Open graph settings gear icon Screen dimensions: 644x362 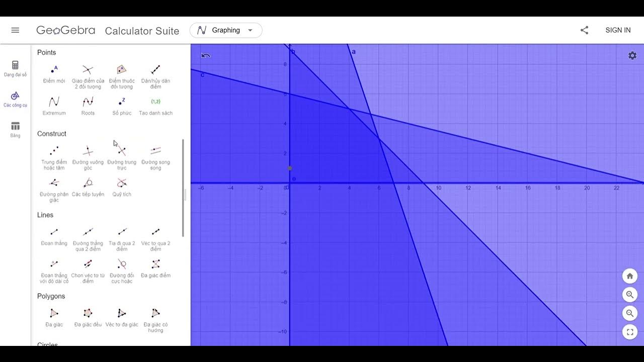tap(632, 56)
